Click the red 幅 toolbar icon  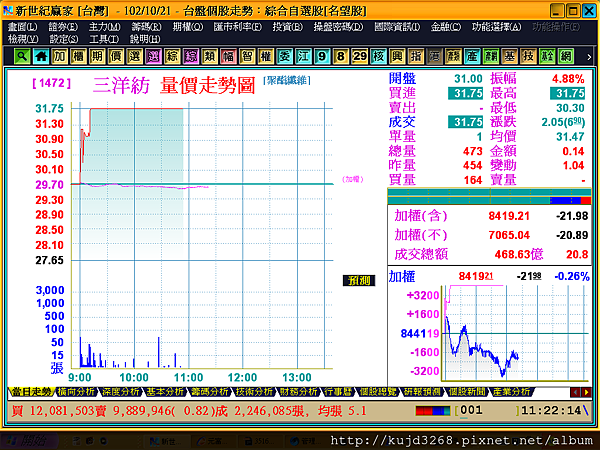tap(228, 57)
